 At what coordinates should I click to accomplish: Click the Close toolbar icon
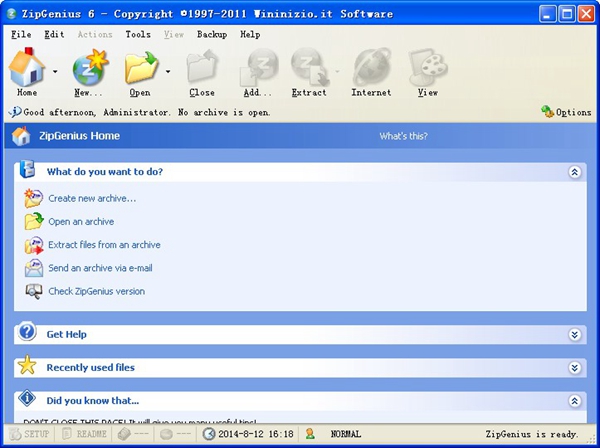click(202, 66)
